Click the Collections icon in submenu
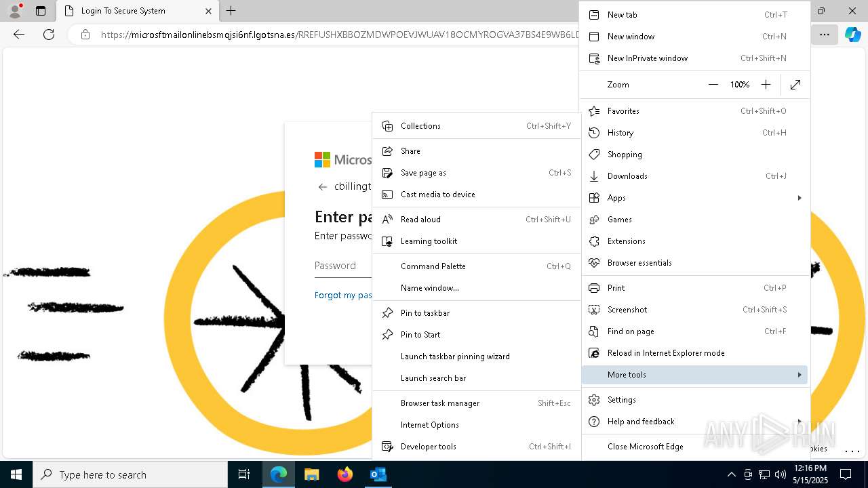 (x=387, y=126)
